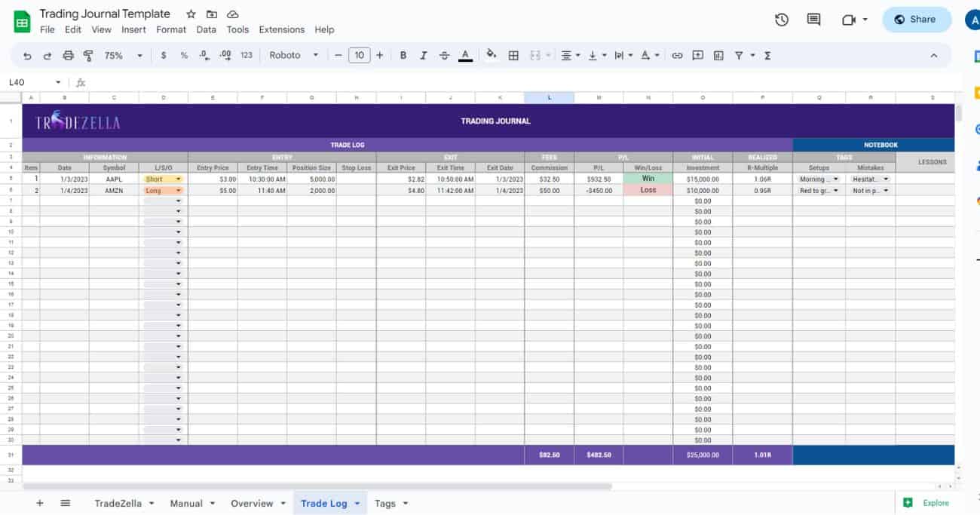Image resolution: width=980 pixels, height=515 pixels.
Task: Open the Extensions menu
Action: pyautogui.click(x=281, y=30)
